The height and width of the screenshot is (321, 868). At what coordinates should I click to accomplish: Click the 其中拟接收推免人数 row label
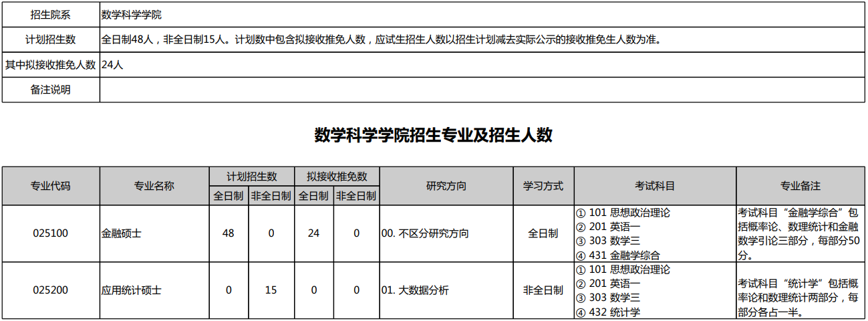click(51, 65)
